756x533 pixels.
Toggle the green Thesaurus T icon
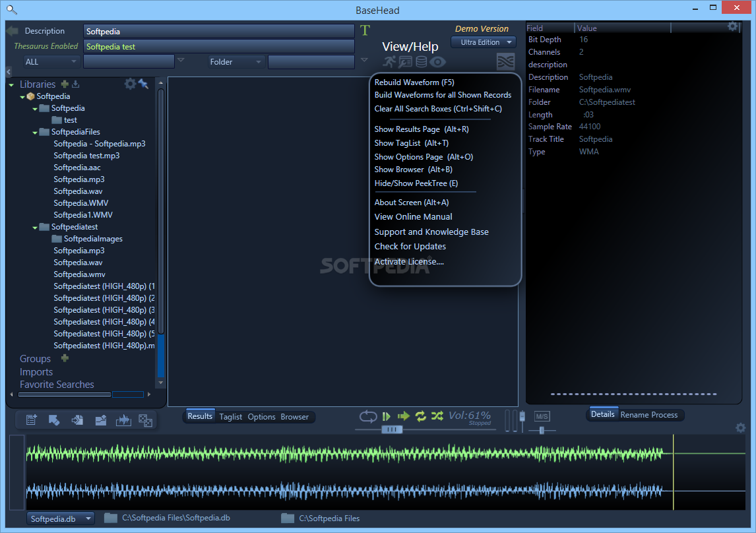tap(365, 30)
